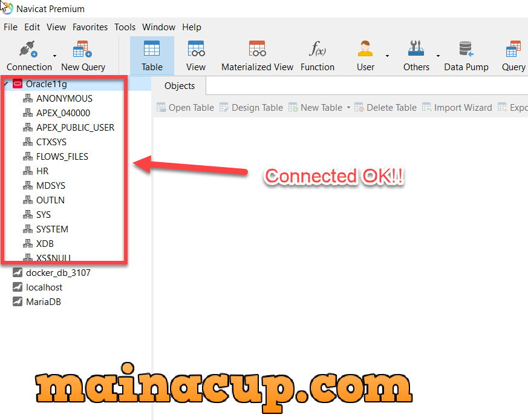Select the MariaDB connection
Image resolution: width=528 pixels, height=420 pixels.
[x=44, y=301]
